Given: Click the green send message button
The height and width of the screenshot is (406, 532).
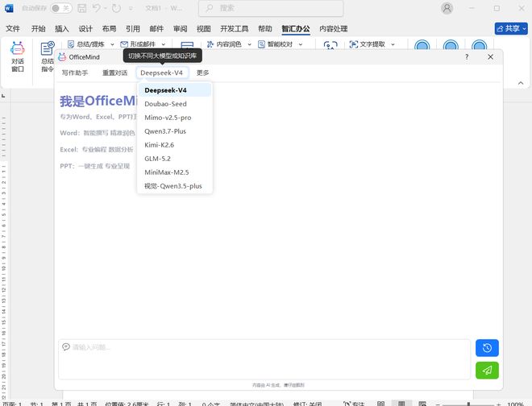Looking at the screenshot, I should coord(487,370).
